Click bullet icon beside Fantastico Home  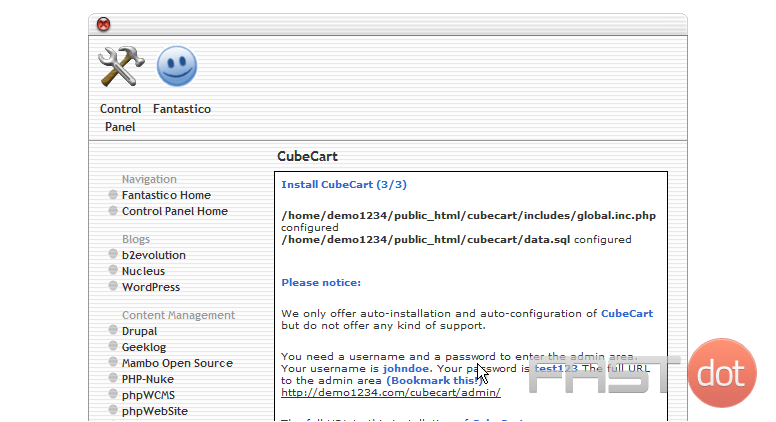pyautogui.click(x=113, y=194)
